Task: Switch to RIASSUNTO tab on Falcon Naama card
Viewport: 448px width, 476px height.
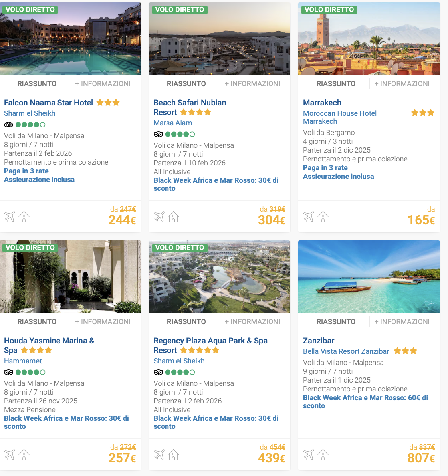Action: point(37,83)
